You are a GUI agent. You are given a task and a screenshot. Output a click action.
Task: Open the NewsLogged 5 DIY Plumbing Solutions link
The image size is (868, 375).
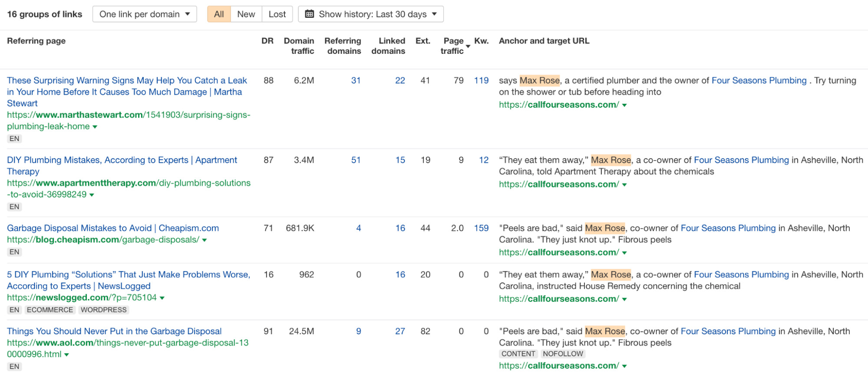point(129,280)
